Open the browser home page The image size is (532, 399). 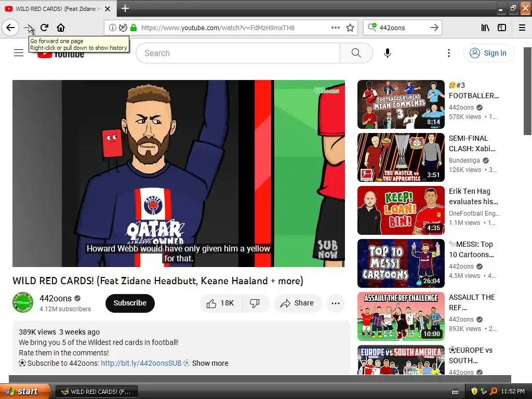61,28
